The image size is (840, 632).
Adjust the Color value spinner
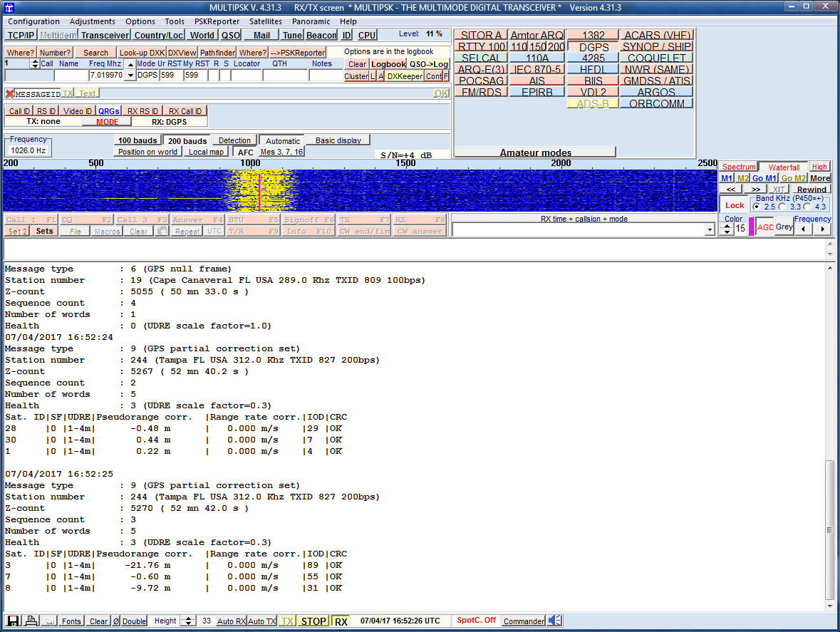click(727, 229)
